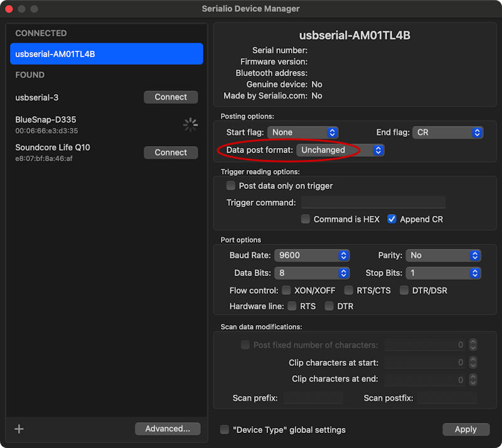Click the 00:06:66:e3:d3:35 address text
Viewport: 502px width, 448px height.
tap(46, 131)
